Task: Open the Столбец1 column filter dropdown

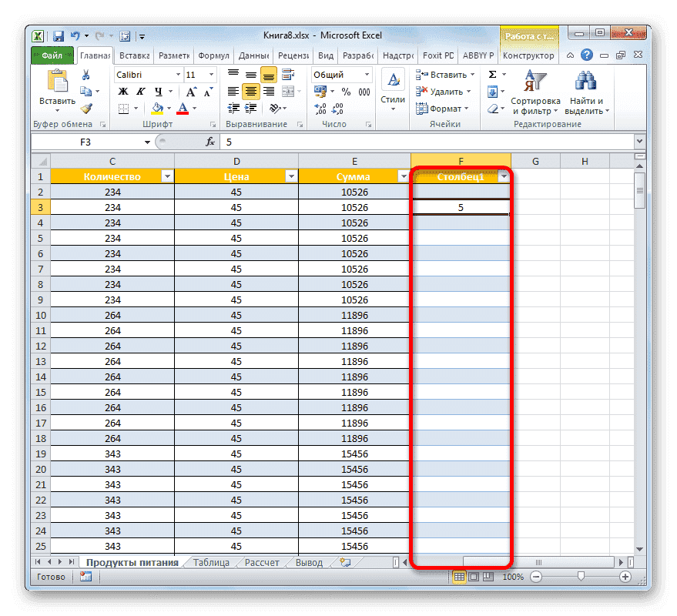Action: 504,176
